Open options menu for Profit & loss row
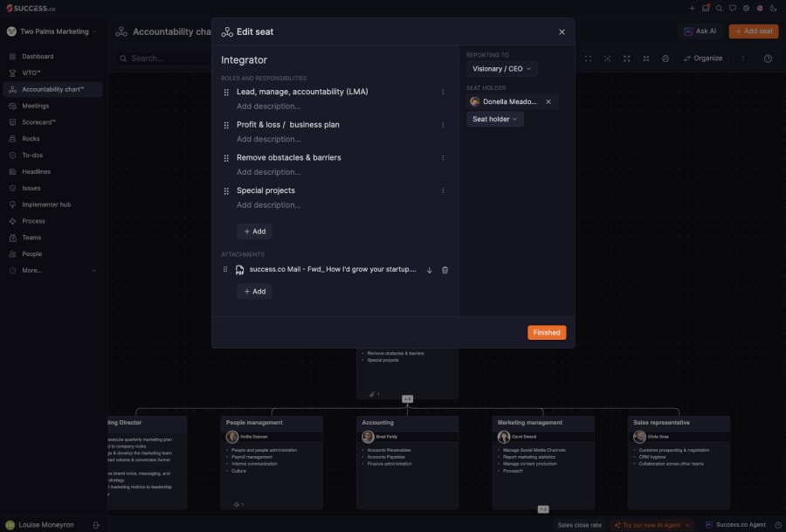This screenshot has width=786, height=532. [443, 125]
